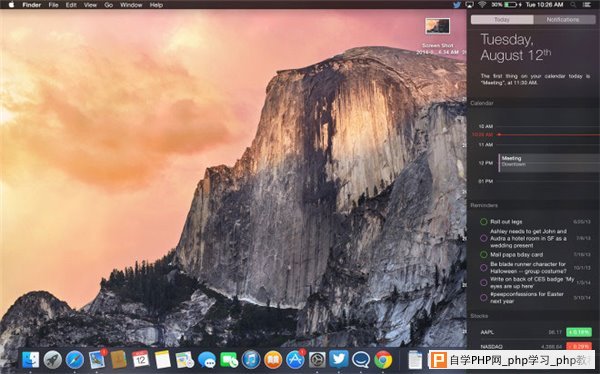Click the Stocks section header
Screen dimensions: 600x374
(x=479, y=316)
